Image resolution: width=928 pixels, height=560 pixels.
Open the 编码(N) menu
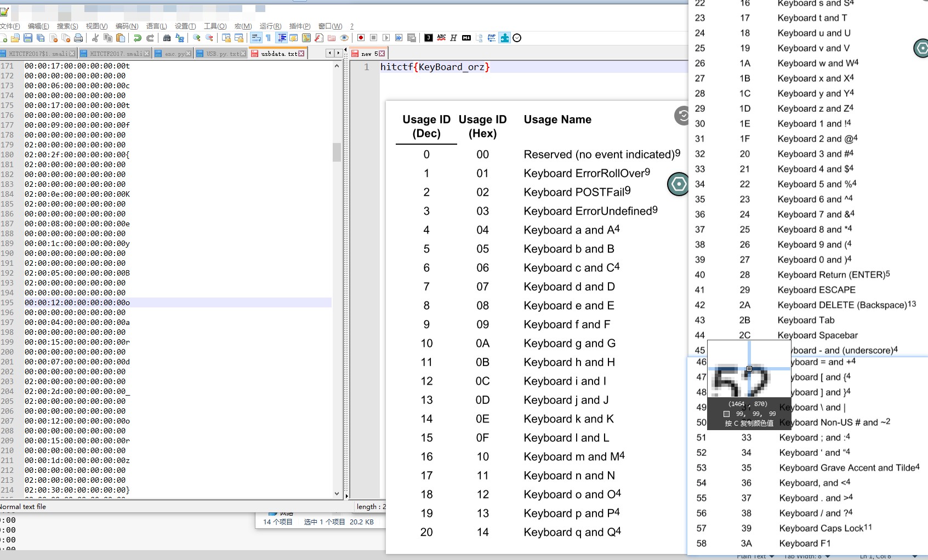click(127, 26)
